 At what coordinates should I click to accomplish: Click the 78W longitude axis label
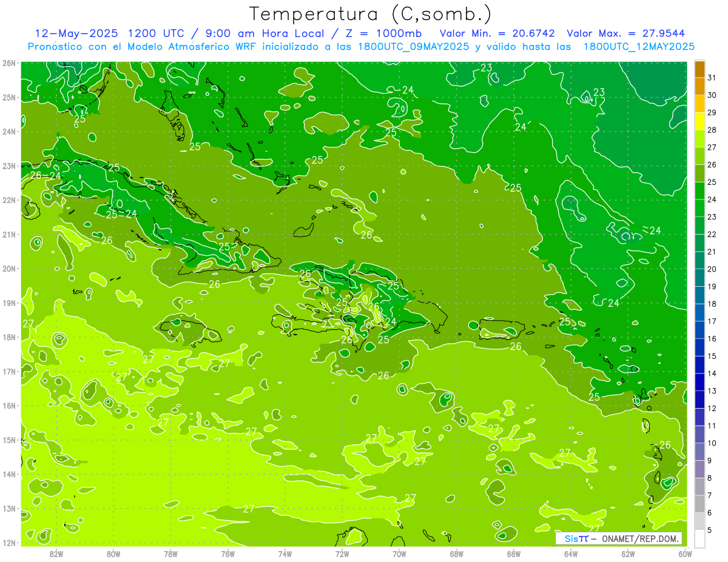[170, 554]
